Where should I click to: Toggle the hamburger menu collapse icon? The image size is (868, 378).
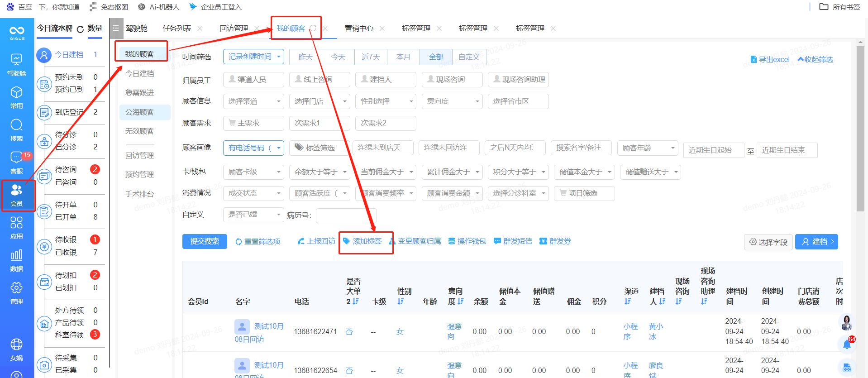116,28
